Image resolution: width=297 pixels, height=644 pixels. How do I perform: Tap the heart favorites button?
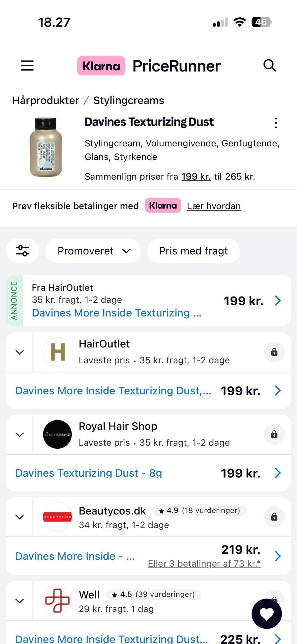[267, 613]
